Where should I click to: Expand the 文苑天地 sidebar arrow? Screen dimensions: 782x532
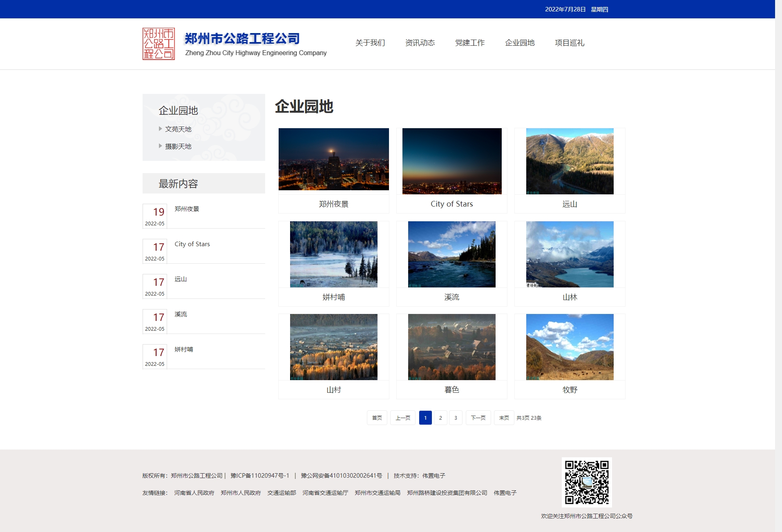pos(161,129)
